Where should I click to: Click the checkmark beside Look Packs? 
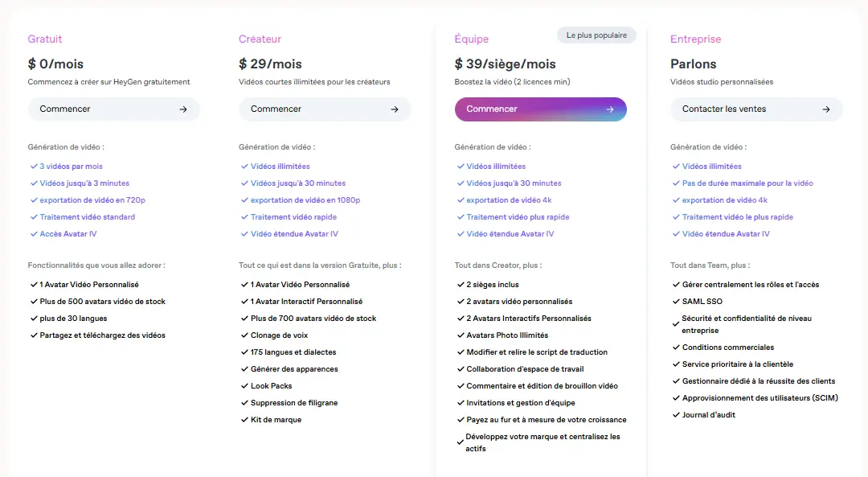[244, 386]
